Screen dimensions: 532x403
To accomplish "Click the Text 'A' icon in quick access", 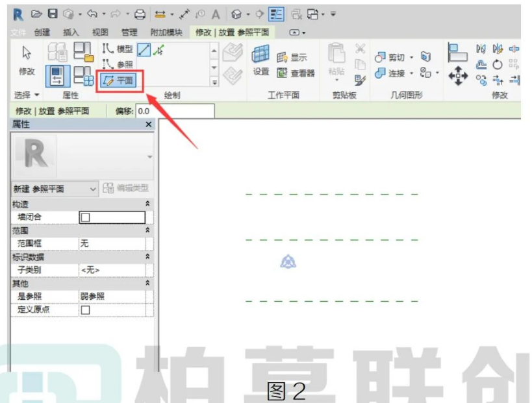I will coord(216,14).
